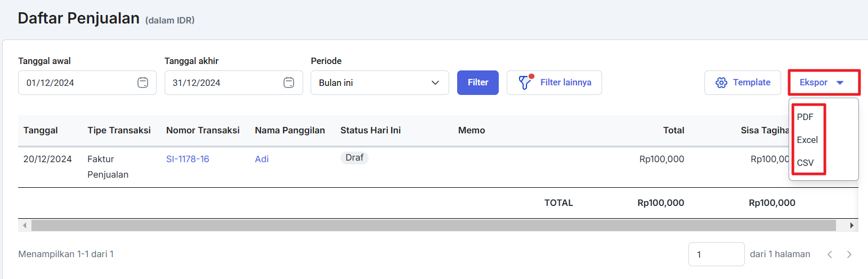Expand the Periode Bulan ini dropdown
This screenshot has height=279, width=868.
[x=380, y=83]
